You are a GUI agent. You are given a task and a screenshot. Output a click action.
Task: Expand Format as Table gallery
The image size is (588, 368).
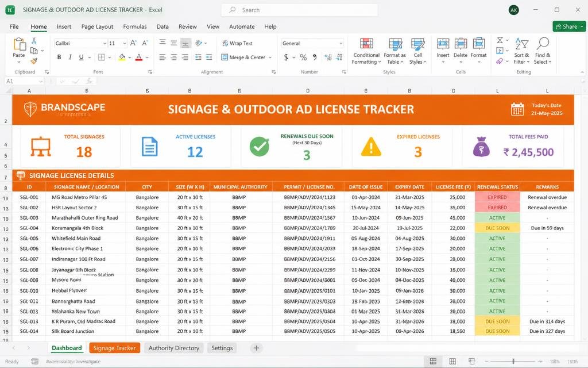(395, 51)
